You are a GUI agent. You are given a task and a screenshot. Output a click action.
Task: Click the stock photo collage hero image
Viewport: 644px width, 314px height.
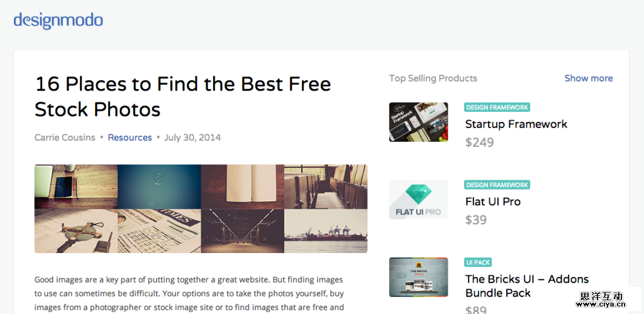tap(201, 208)
